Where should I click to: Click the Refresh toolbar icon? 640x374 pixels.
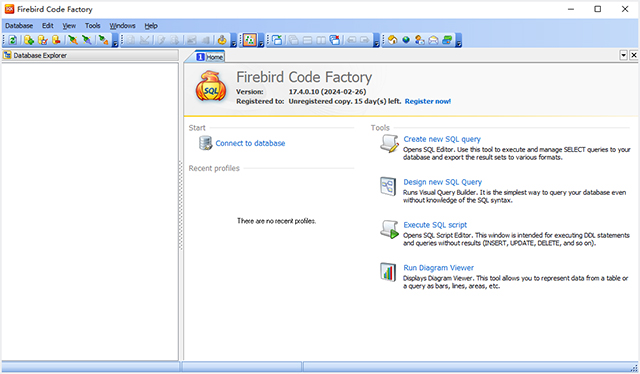coord(13,40)
